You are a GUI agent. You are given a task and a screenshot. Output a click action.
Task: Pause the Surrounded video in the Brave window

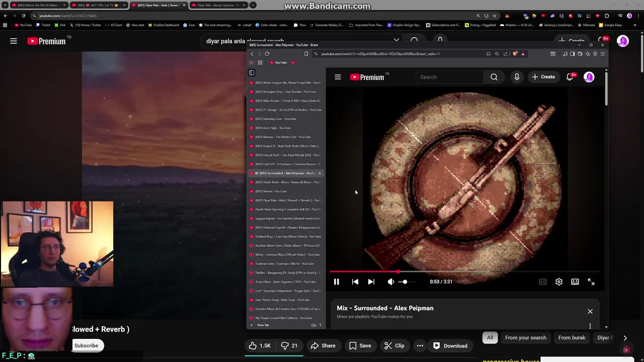coord(337,282)
